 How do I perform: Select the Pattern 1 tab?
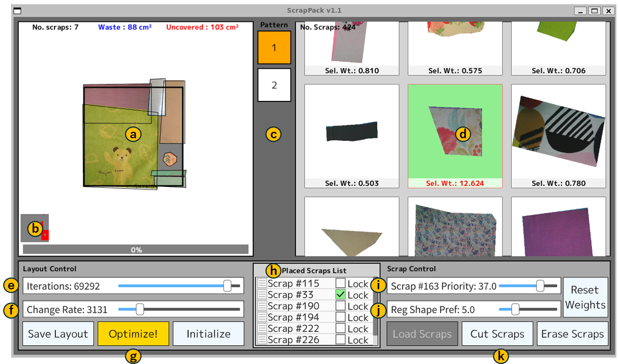click(x=274, y=47)
